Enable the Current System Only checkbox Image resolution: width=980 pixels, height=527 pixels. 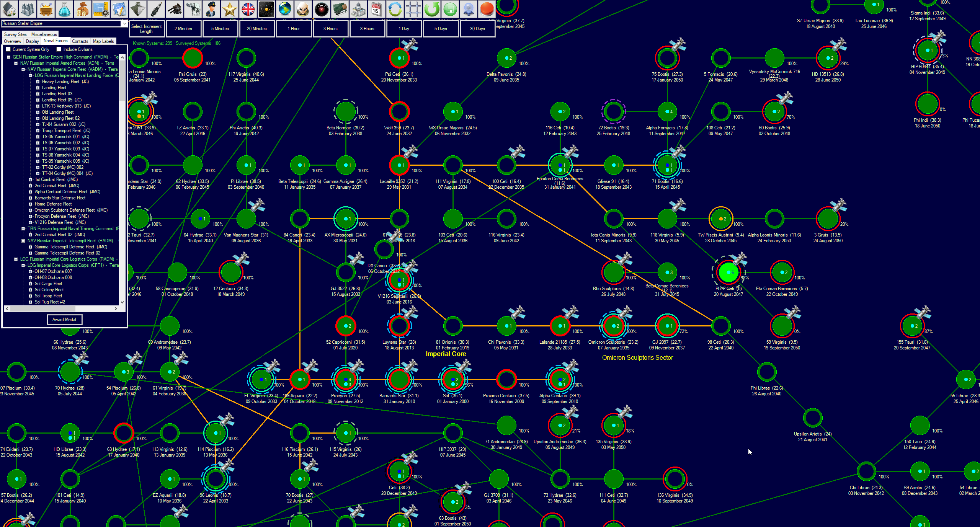pyautogui.click(x=8, y=49)
